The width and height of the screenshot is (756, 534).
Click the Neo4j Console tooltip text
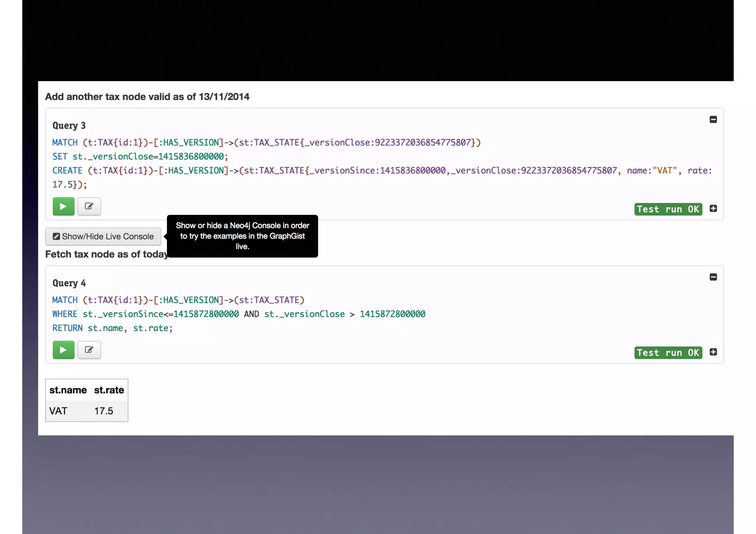[242, 236]
